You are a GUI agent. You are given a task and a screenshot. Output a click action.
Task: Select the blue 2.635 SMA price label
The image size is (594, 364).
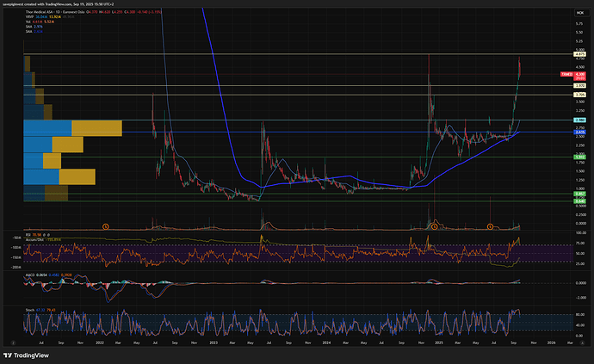[579, 131]
